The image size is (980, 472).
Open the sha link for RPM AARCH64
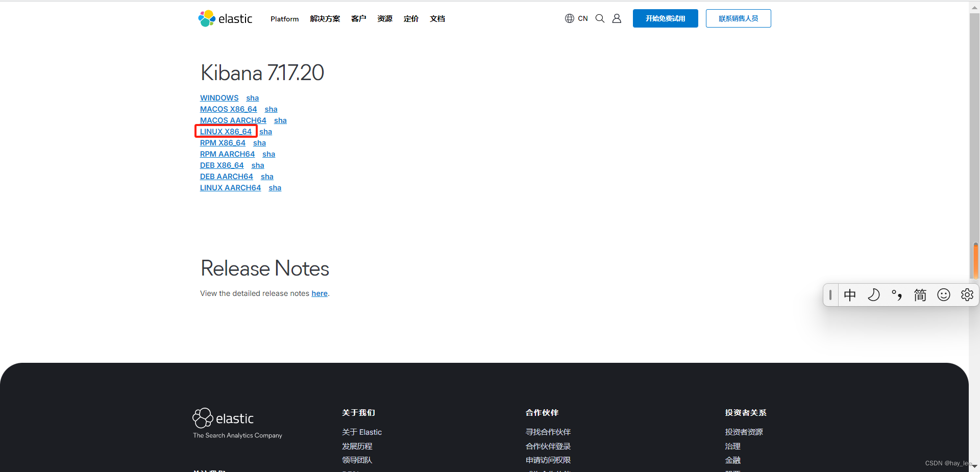click(x=269, y=154)
